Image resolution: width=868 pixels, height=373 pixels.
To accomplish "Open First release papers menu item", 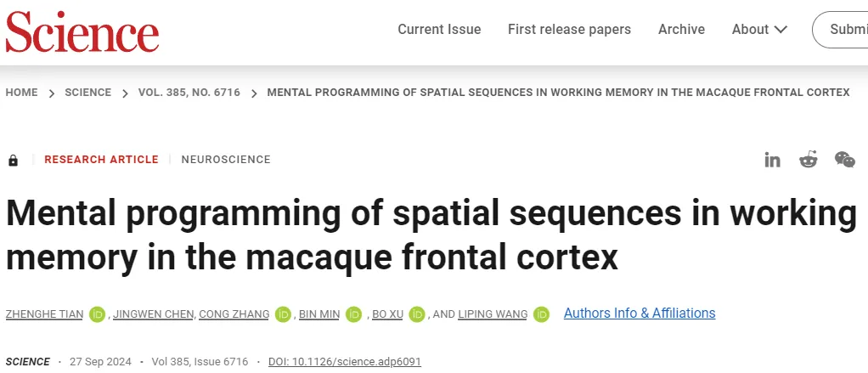I will (x=570, y=30).
